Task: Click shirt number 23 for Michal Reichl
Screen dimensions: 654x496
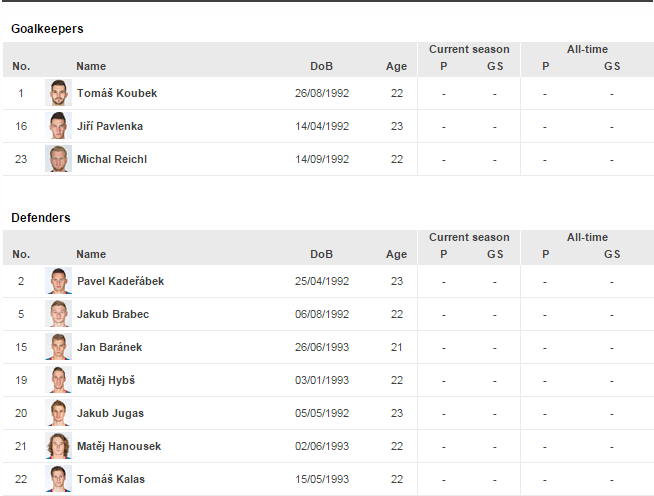Action: (21, 159)
